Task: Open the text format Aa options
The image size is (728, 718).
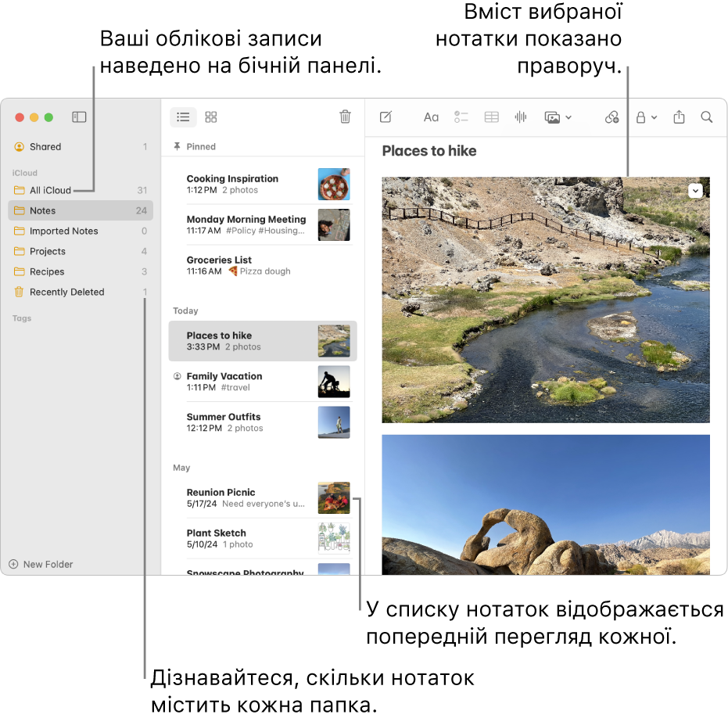Action: [x=431, y=117]
